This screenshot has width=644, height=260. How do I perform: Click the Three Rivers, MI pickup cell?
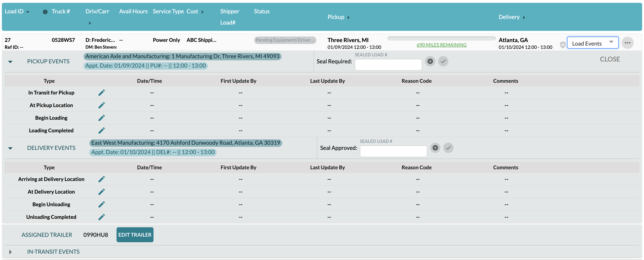pos(348,40)
